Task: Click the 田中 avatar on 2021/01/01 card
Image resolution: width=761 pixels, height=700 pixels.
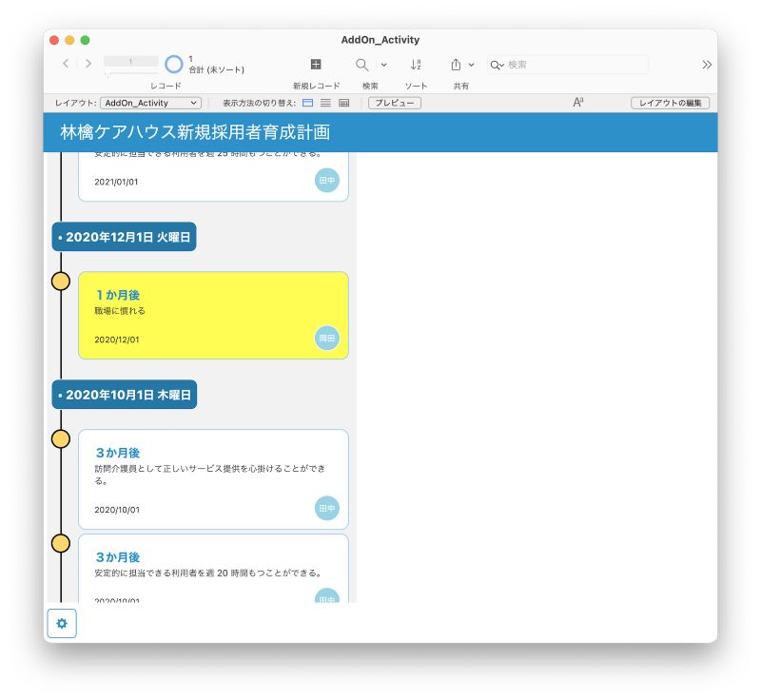Action: 327,181
